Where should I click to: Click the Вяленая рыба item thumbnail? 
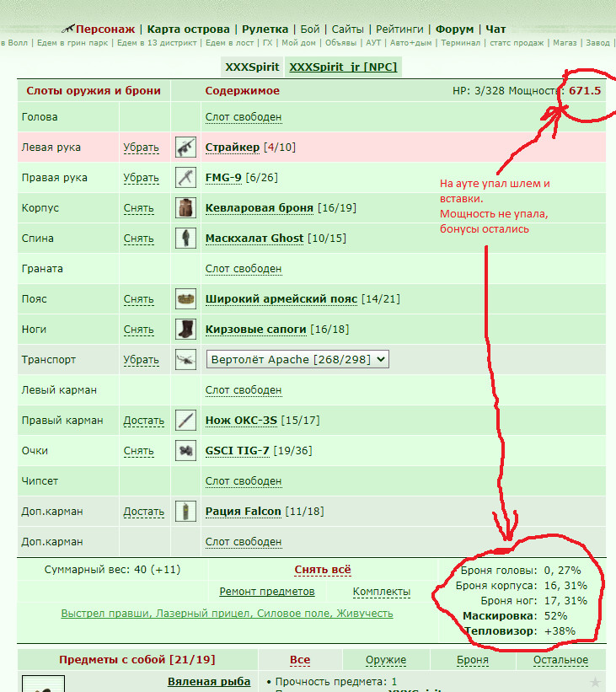click(43, 684)
